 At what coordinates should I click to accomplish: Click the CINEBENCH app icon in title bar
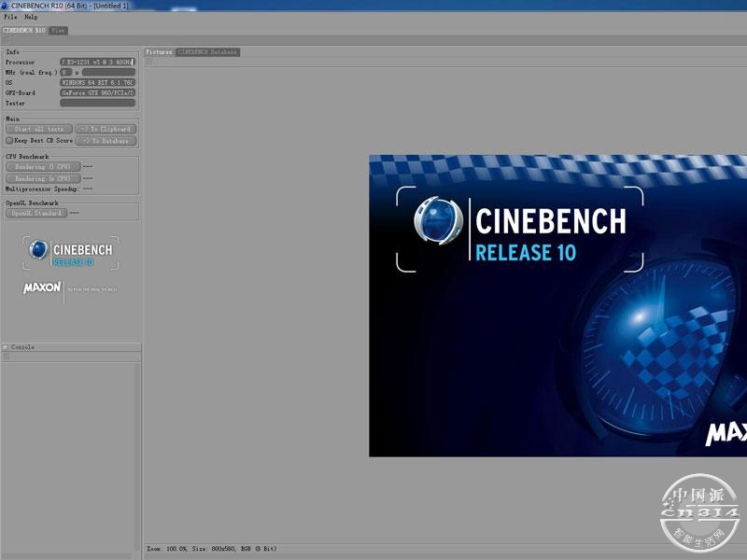pyautogui.click(x=6, y=6)
